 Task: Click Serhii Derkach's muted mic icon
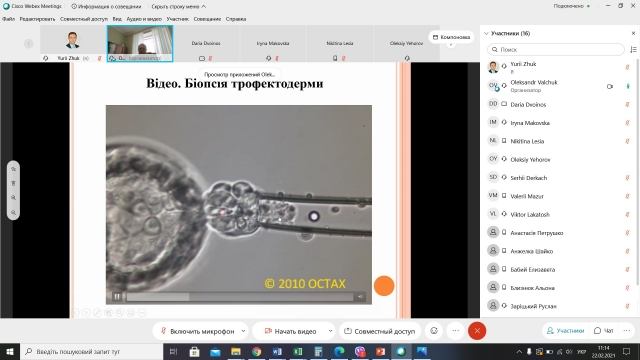coord(627,178)
